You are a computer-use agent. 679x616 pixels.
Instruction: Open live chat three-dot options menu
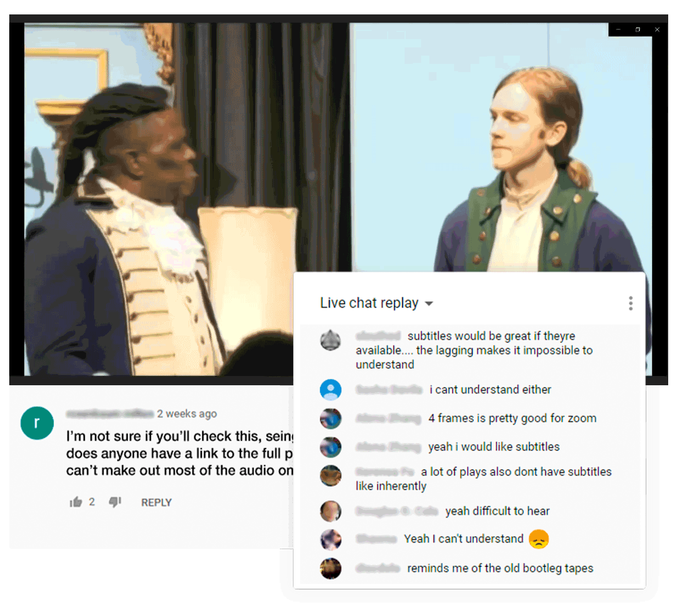(631, 303)
